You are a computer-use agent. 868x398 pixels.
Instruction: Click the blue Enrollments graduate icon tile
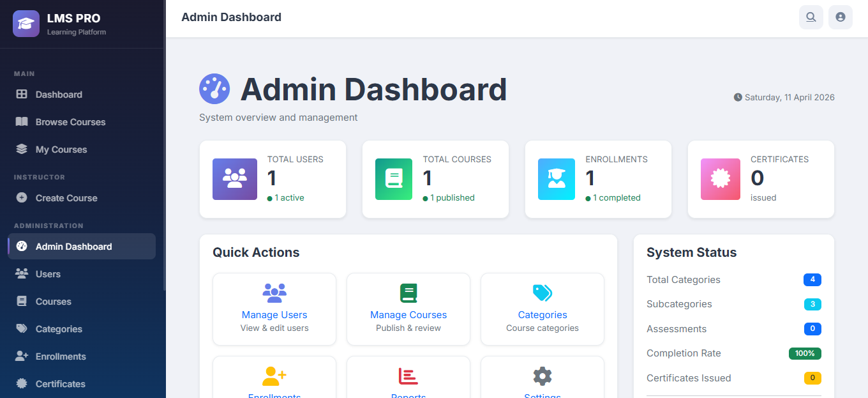point(557,180)
